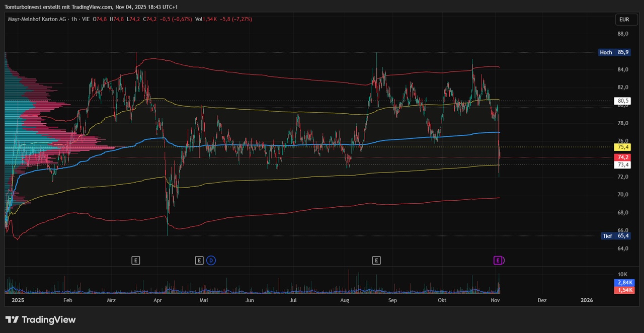The image size is (644, 333).
Task: Click the purple E earnings marker near November
Action: click(498, 260)
